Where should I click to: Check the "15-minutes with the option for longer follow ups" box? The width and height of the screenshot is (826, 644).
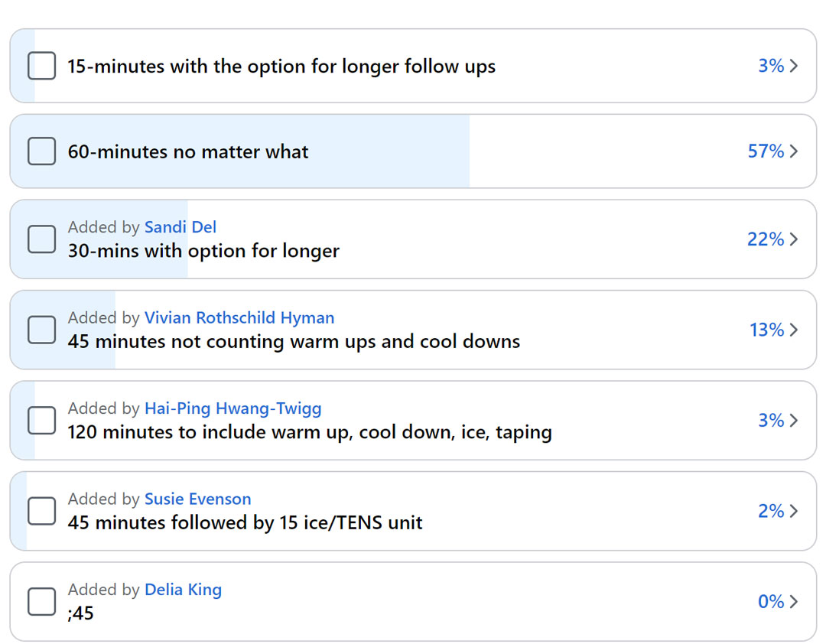(41, 66)
